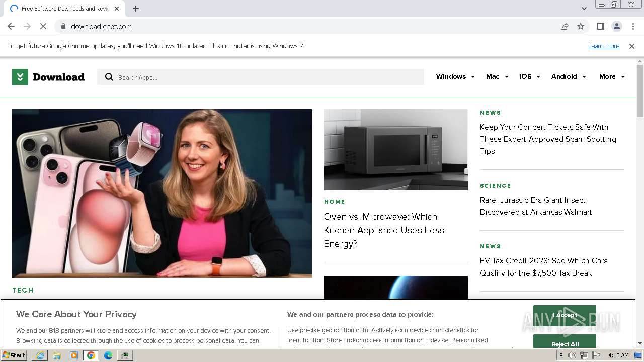This screenshot has height=362, width=644.
Task: Click the volume speaker tray icon
Action: tap(572, 355)
